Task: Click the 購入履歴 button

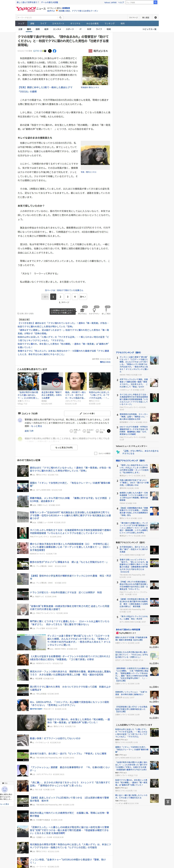Action: pyautogui.click(x=146, y=18)
